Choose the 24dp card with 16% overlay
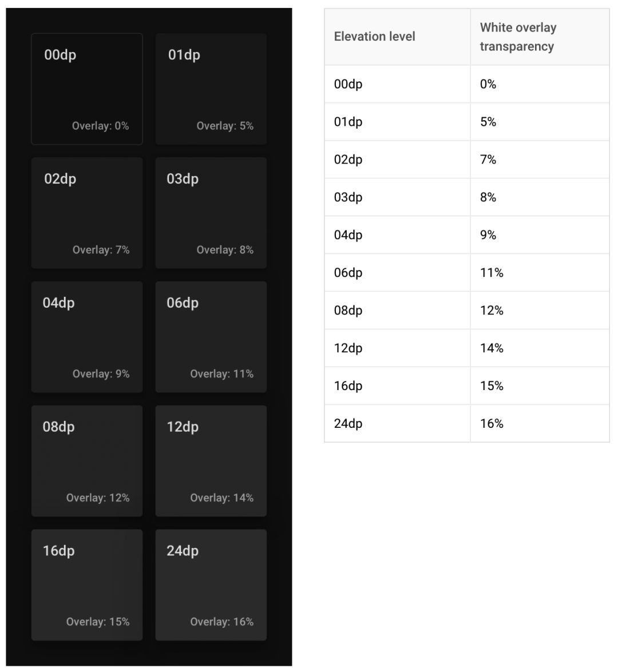Screen dimensions: 618x672 click(x=211, y=584)
